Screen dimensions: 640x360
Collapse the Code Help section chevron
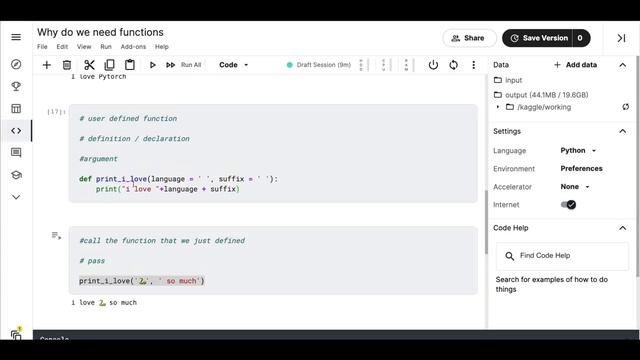[x=622, y=228]
